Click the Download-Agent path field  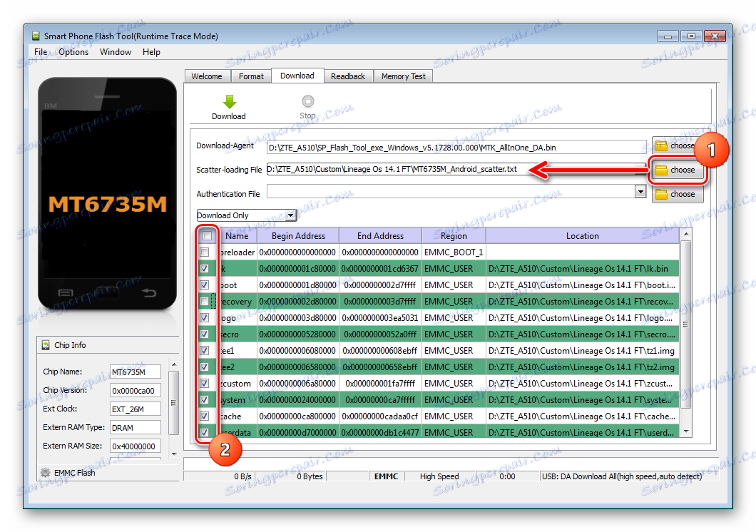point(456,148)
